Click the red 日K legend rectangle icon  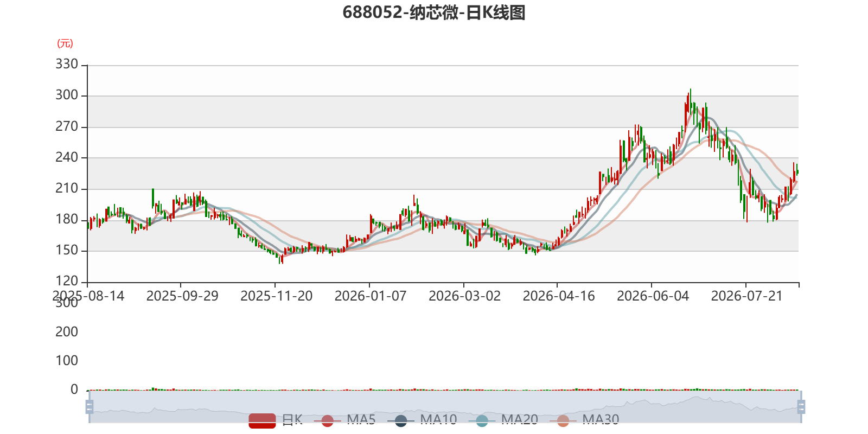click(x=262, y=420)
